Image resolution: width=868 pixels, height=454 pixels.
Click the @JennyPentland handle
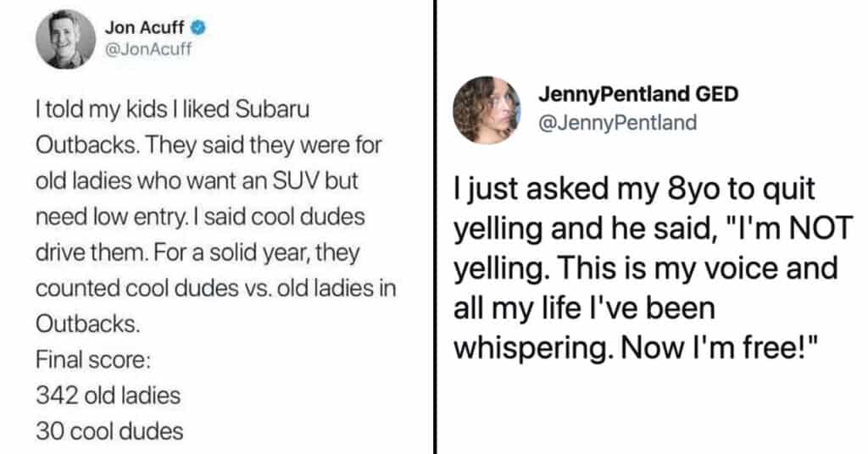pos(618,123)
